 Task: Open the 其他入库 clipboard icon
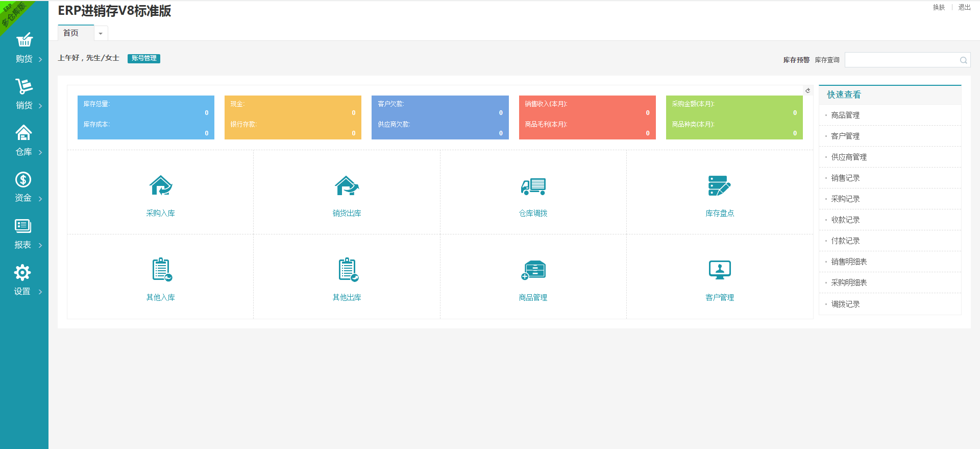pos(162,270)
